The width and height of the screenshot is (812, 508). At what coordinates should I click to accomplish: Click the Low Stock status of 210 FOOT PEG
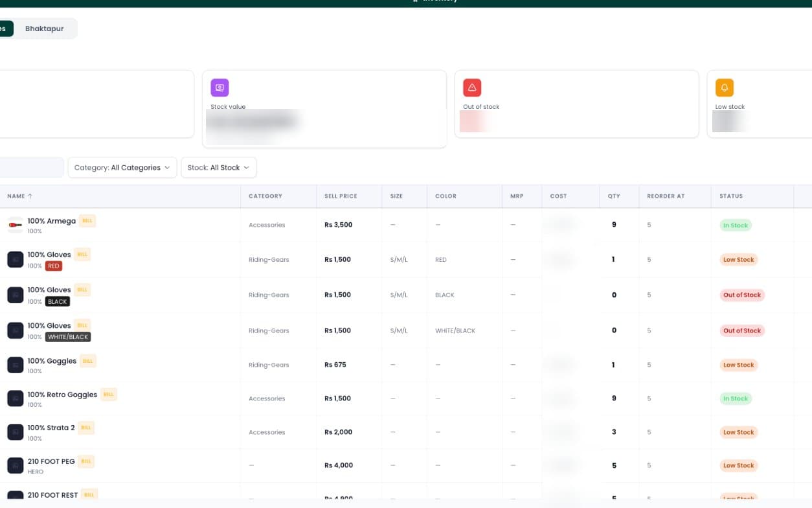(739, 465)
